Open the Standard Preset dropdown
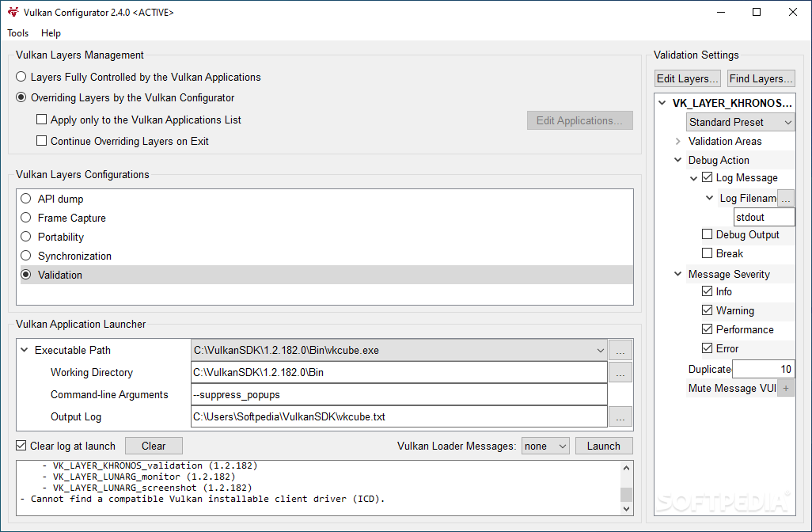 pyautogui.click(x=741, y=122)
